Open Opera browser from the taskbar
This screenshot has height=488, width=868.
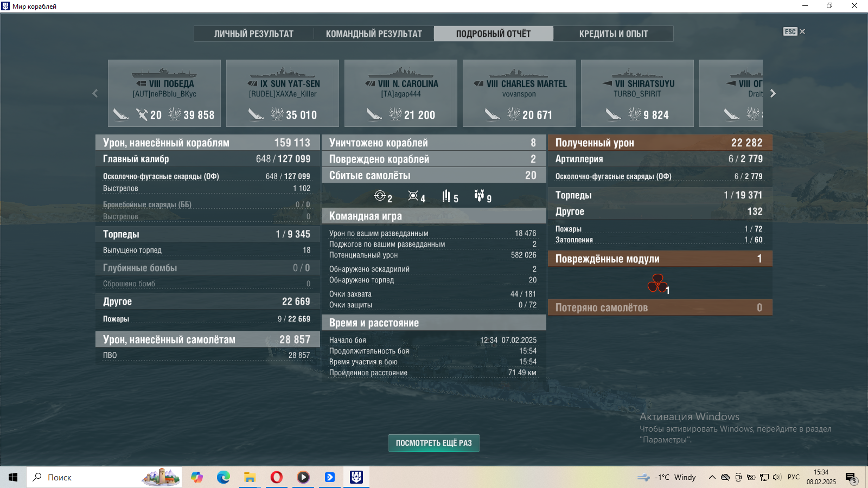point(276,477)
